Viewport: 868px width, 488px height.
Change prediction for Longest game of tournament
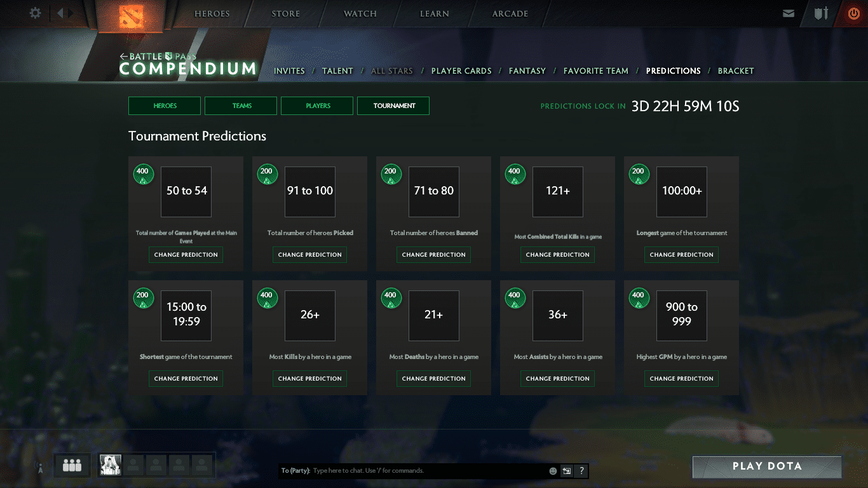[681, 255]
